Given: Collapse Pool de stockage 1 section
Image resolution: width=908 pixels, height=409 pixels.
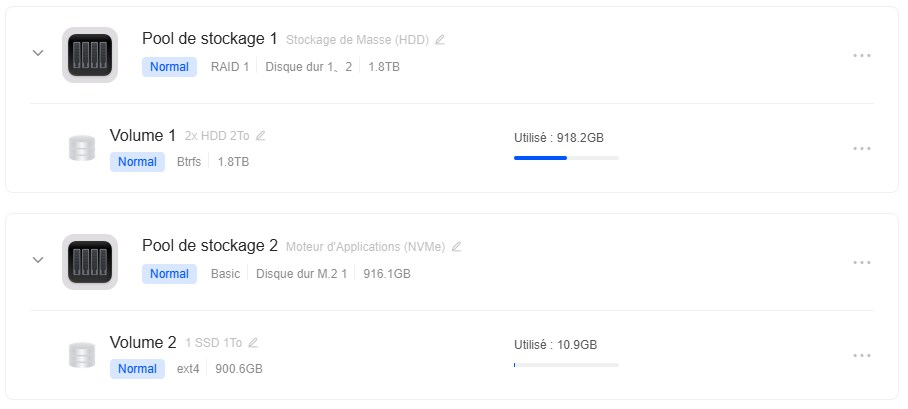Looking at the screenshot, I should tap(38, 53).
